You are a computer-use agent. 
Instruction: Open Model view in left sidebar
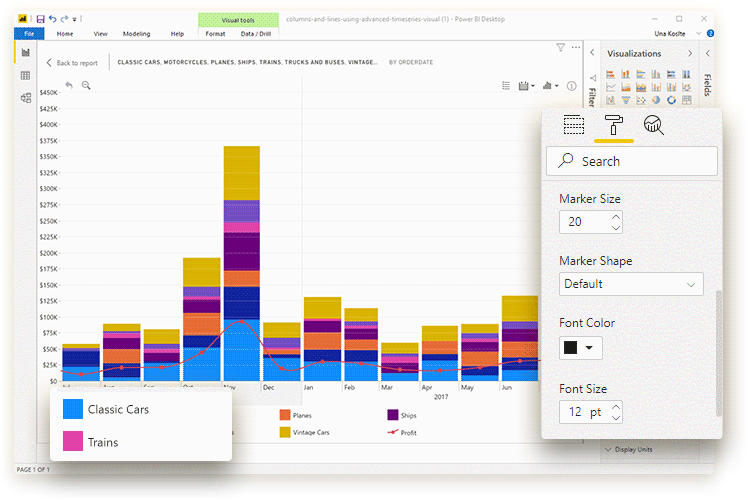click(25, 97)
